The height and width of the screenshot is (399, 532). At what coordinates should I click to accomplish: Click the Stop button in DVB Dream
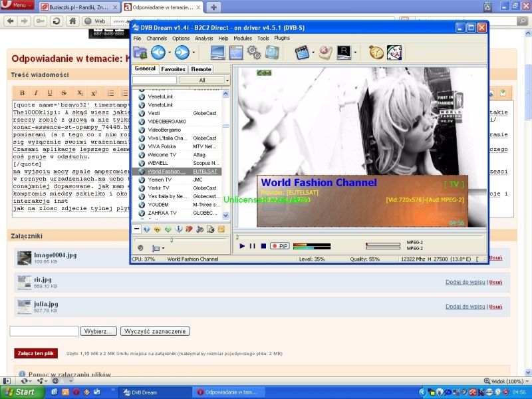(263, 246)
